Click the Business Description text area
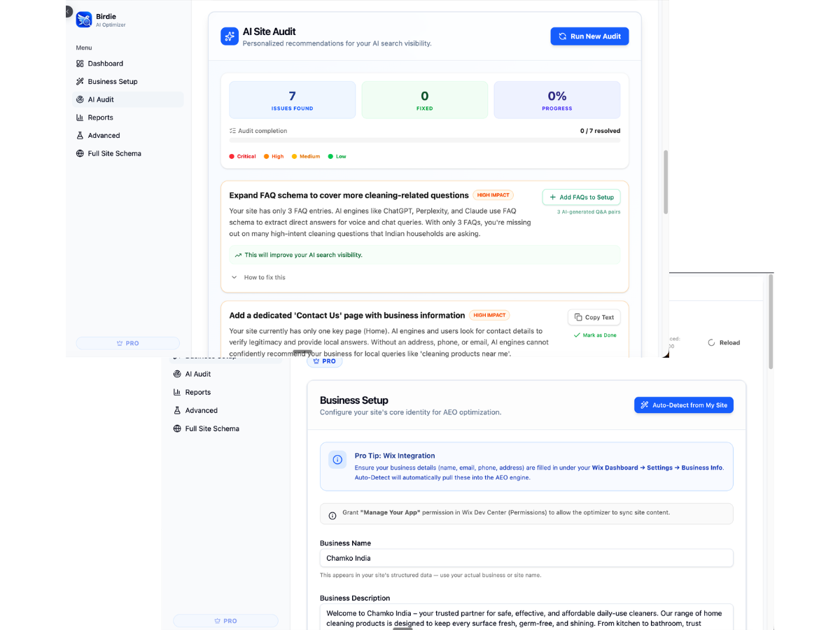The width and height of the screenshot is (840, 630). click(x=526, y=617)
